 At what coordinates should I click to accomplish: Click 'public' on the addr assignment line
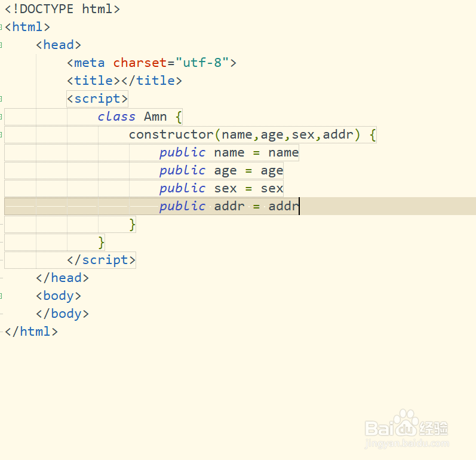click(x=182, y=207)
